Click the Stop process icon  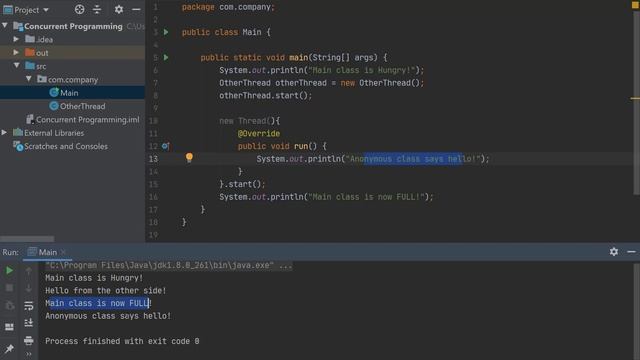point(9,288)
